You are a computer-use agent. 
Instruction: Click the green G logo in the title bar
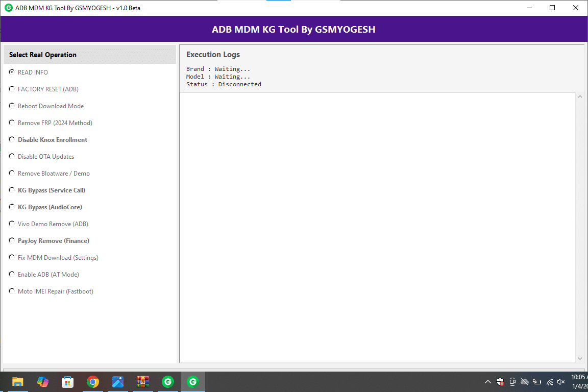point(8,8)
